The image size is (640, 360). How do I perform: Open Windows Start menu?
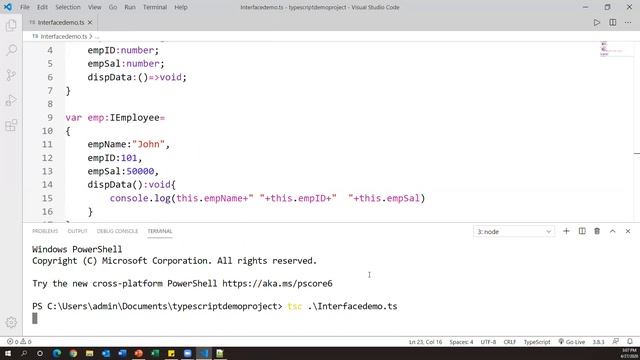(8, 353)
